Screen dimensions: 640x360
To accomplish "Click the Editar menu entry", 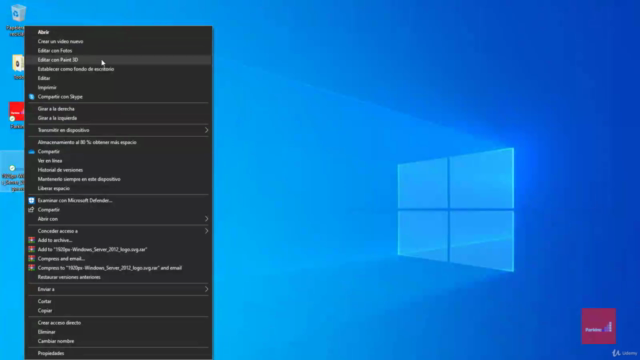I will pyautogui.click(x=118, y=78).
